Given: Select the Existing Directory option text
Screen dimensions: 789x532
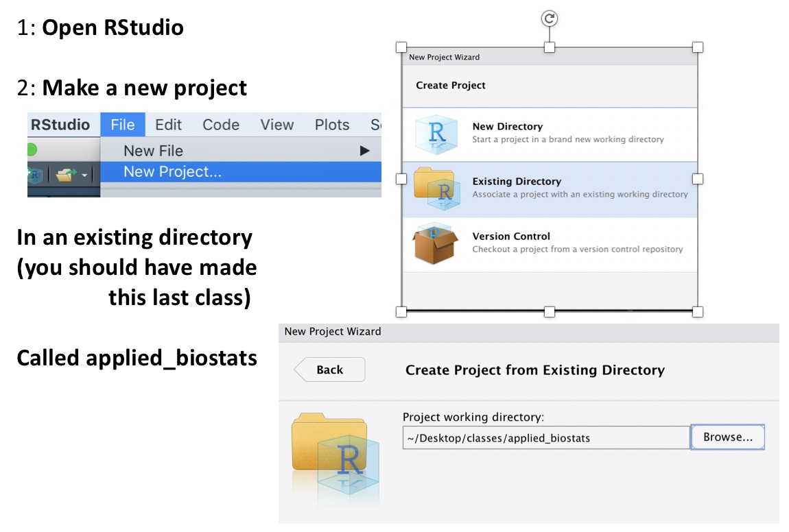Looking at the screenshot, I should tap(517, 182).
